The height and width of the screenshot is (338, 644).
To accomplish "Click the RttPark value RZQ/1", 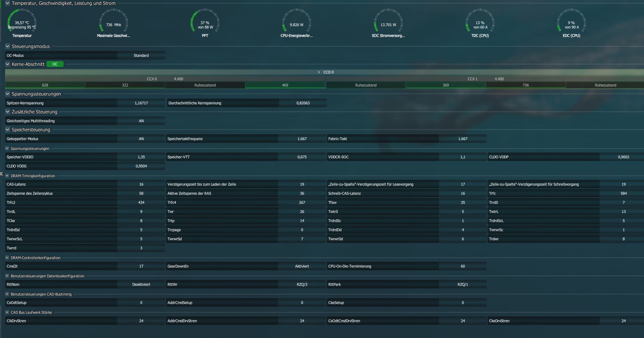I will (463, 284).
